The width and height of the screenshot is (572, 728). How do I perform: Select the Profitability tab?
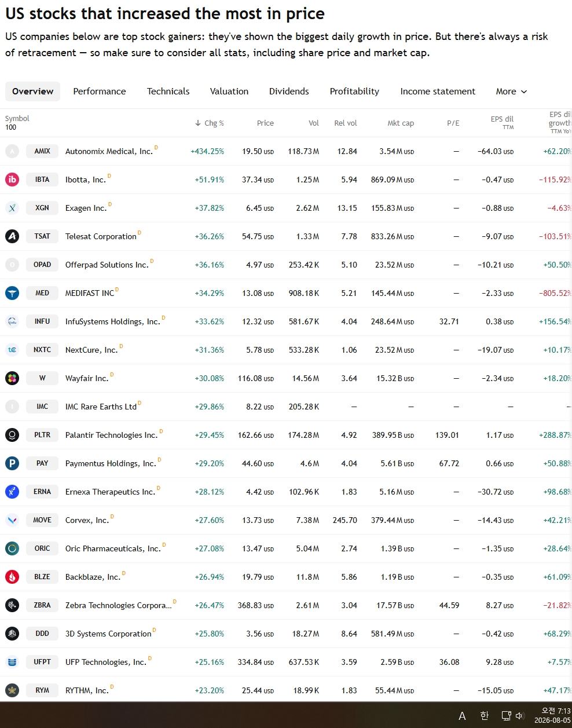[354, 92]
